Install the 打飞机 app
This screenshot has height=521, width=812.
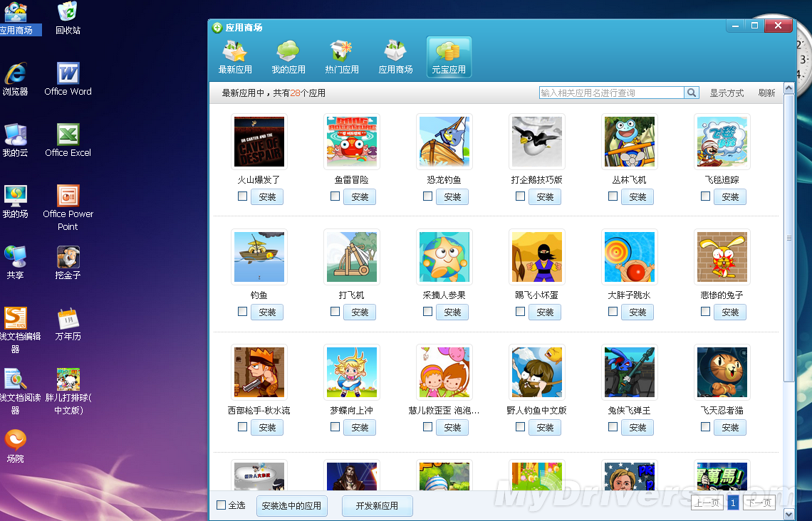360,312
